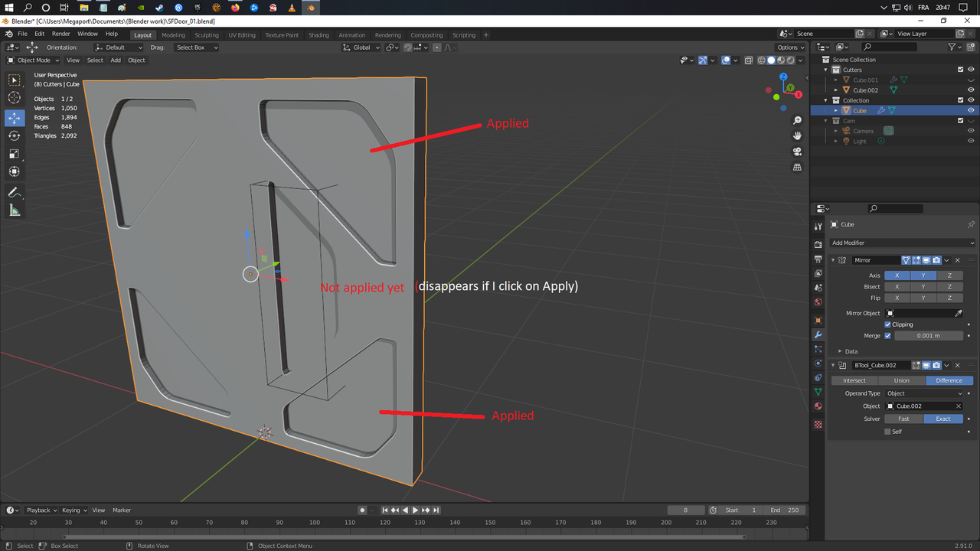This screenshot has width=980, height=551.
Task: Set Boolean operation to Union
Action: tap(902, 380)
